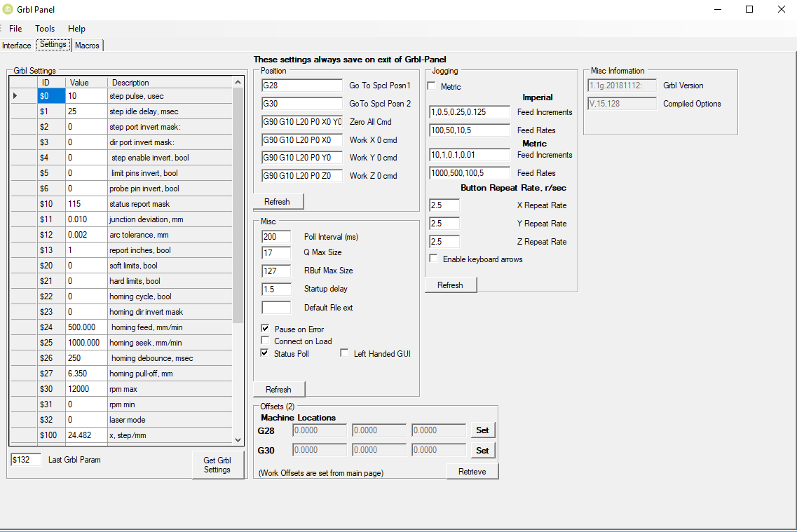Enable the Metric jogging checkbox
The width and height of the screenshot is (797, 532).
coord(432,85)
